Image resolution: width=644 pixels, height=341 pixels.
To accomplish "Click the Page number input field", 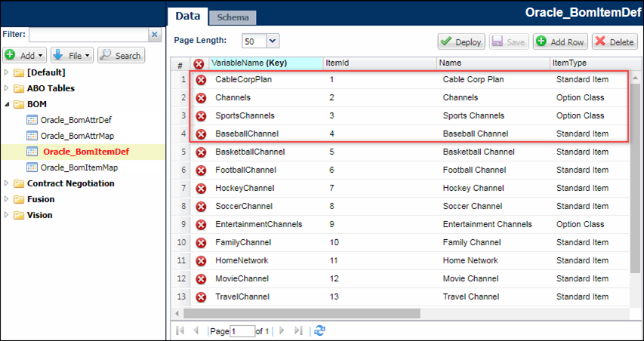I will tap(242, 331).
